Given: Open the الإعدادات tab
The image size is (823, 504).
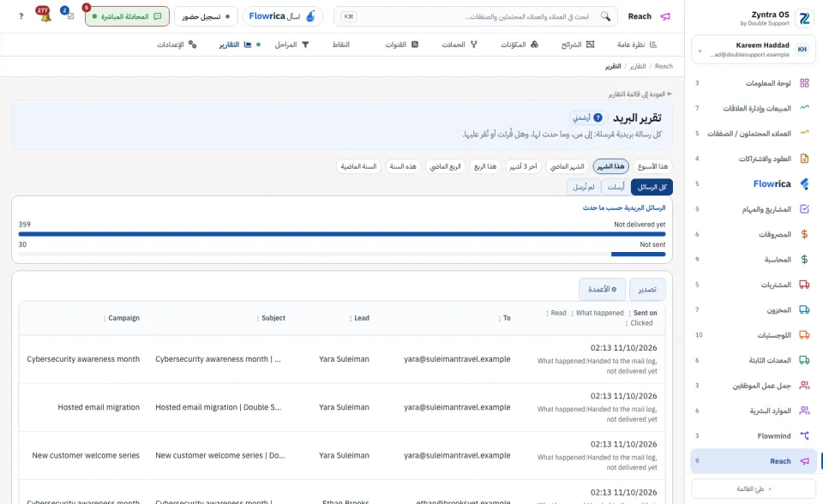Looking at the screenshot, I should click(x=177, y=45).
